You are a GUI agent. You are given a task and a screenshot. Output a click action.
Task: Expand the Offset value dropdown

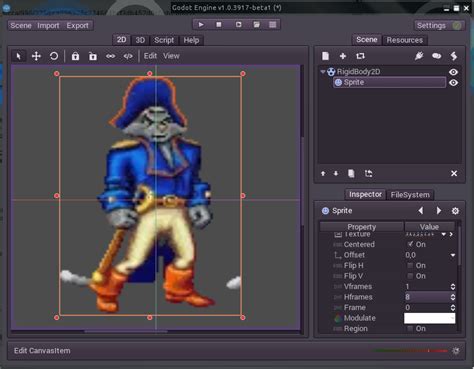point(453,255)
